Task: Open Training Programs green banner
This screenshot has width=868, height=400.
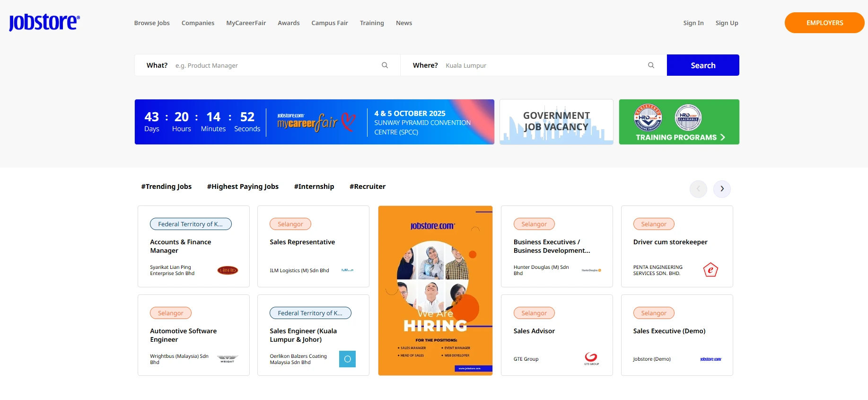Action: (x=679, y=122)
